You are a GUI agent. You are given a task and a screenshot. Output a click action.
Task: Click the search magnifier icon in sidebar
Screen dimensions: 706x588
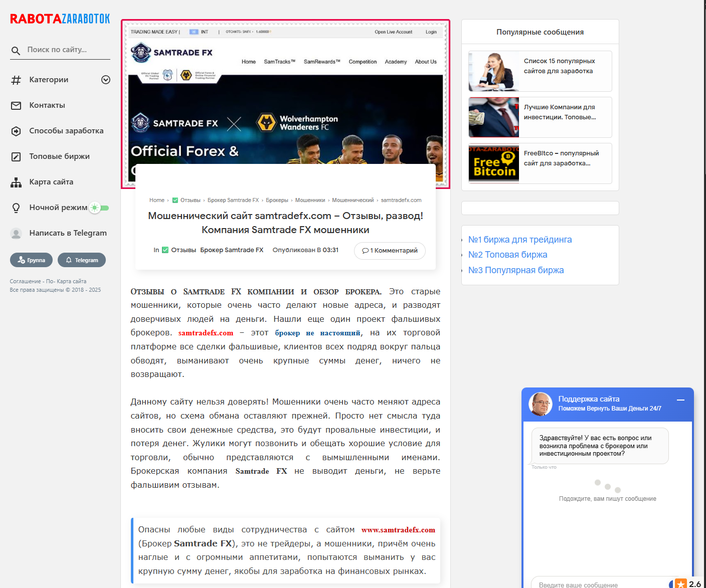coord(16,51)
